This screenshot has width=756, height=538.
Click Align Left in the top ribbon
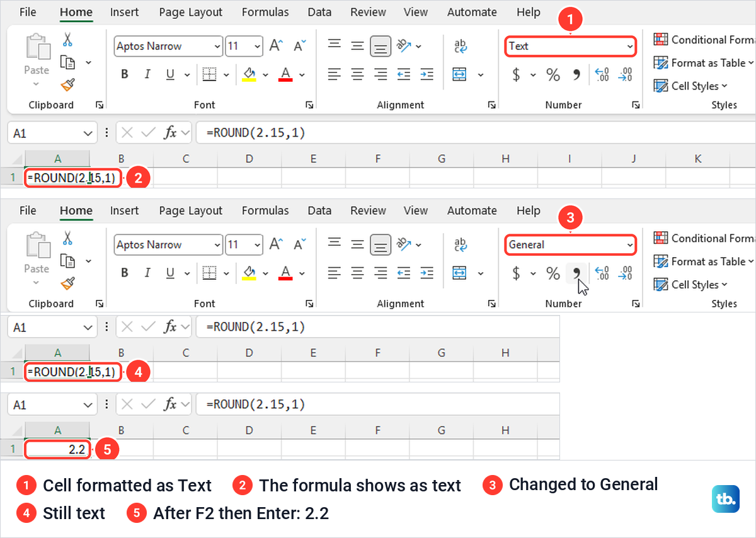[x=335, y=74]
